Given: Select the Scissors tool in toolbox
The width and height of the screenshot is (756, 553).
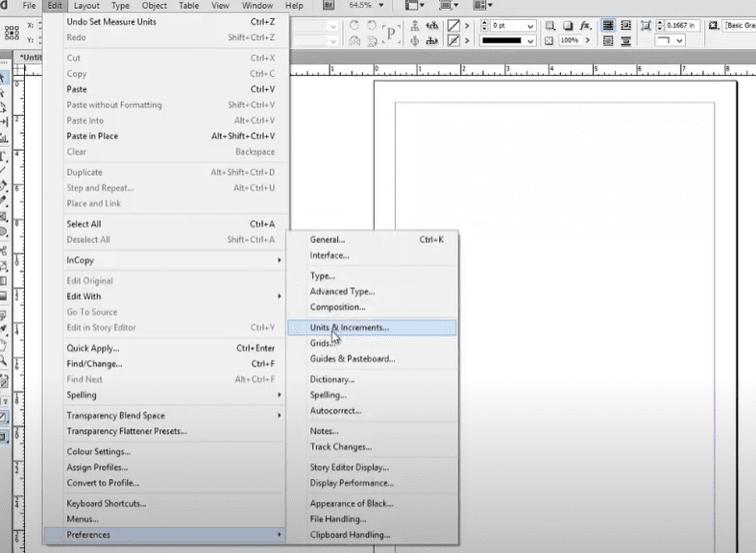Looking at the screenshot, I should coord(4,251).
